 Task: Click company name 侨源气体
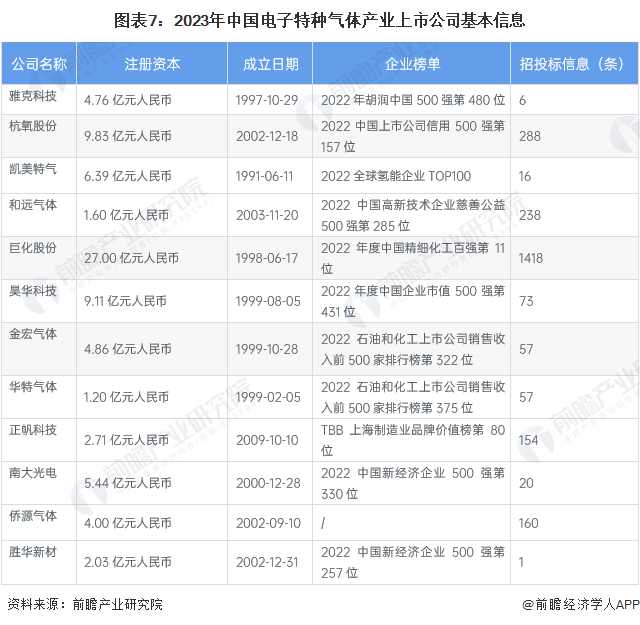[33, 516]
